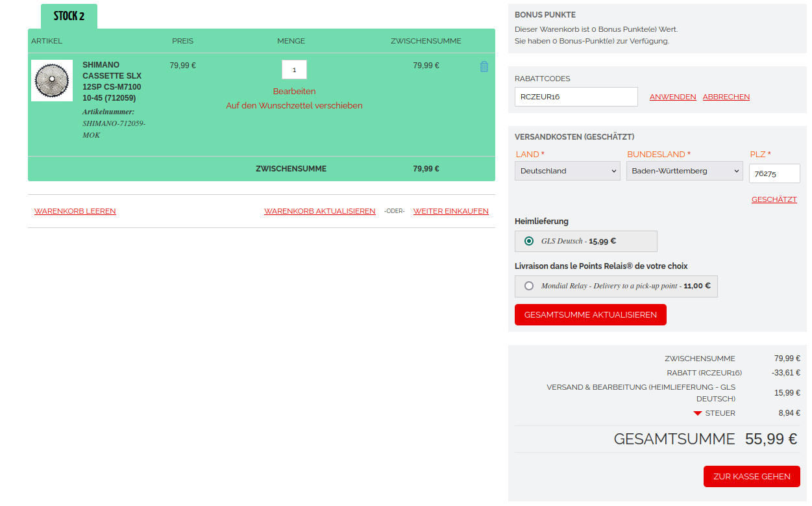Move item to wishlist via Wunschzettel link
Image resolution: width=812 pixels, height=506 pixels.
[x=294, y=105]
